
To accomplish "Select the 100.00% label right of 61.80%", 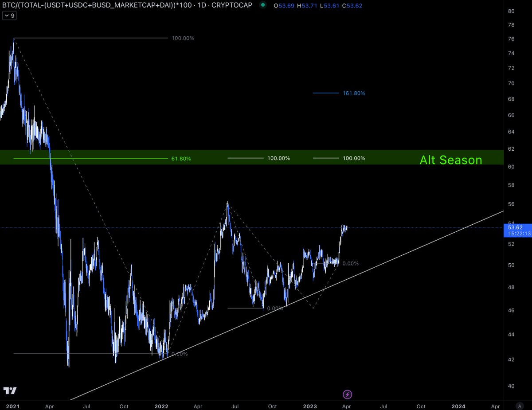I will point(278,158).
